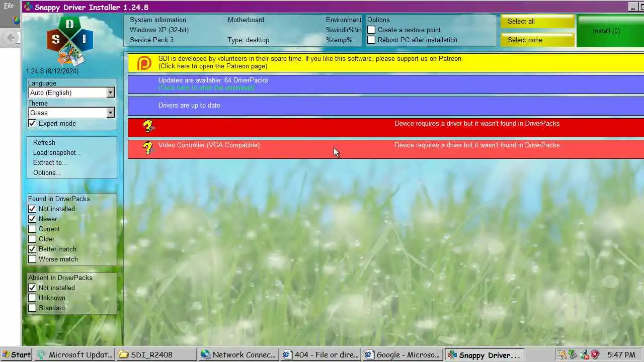Viewport: 644px width, 362px height.
Task: Click Motherboard label
Action: tap(246, 20)
